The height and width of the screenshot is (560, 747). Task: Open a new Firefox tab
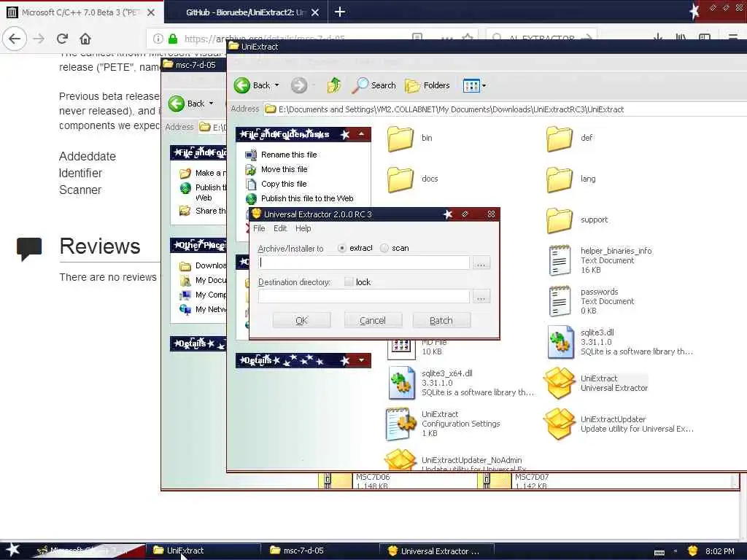(340, 12)
